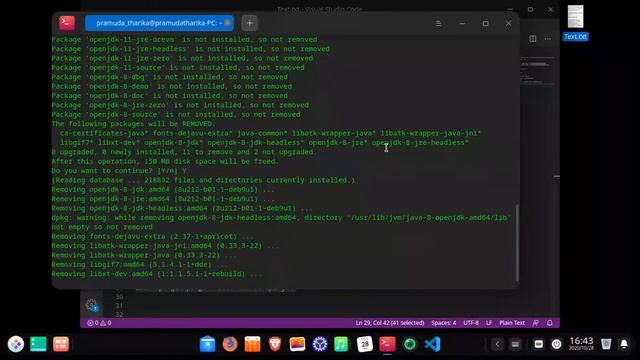Open the notifications bell in dock
640x360 pixels.
624,344
